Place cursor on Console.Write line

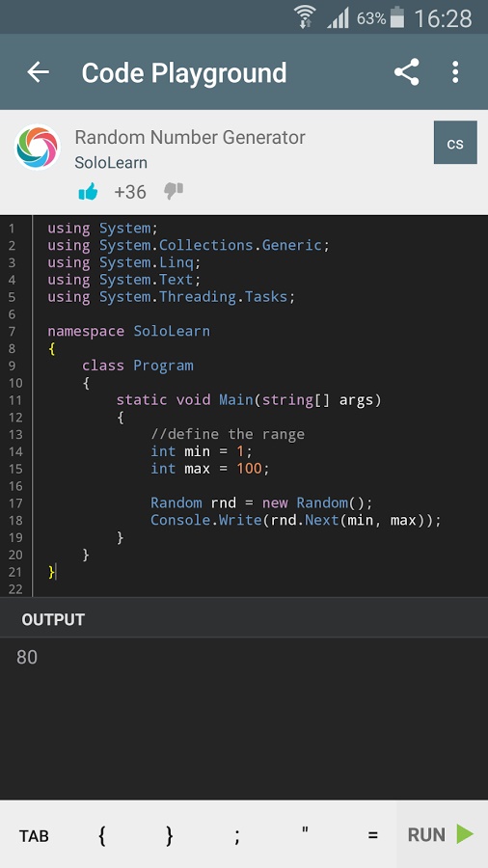(296, 521)
